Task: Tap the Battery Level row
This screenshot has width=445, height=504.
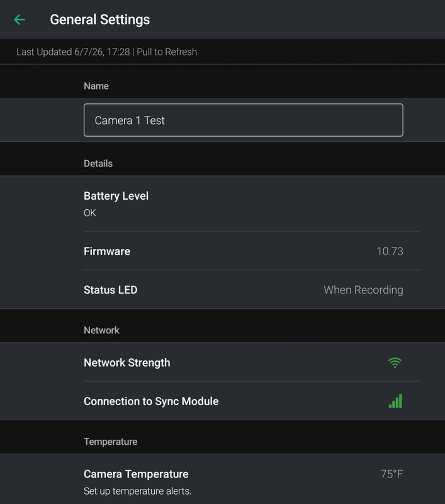Action: click(223, 203)
